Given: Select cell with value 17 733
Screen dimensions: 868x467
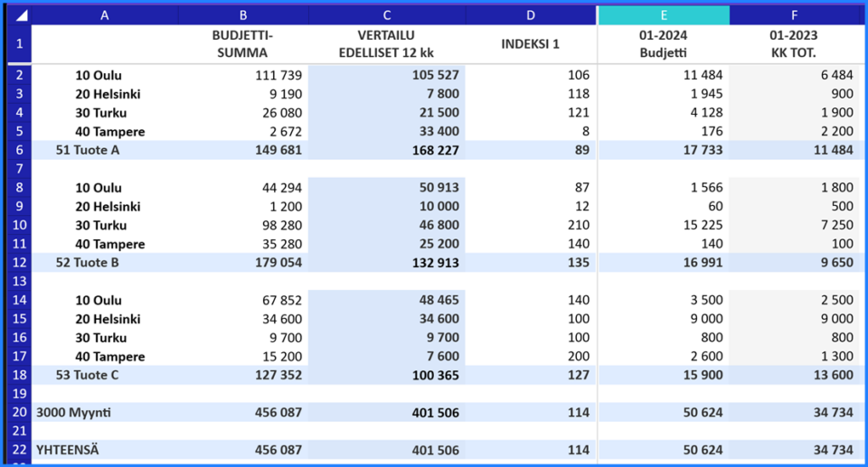Looking at the screenshot, I should tap(663, 150).
